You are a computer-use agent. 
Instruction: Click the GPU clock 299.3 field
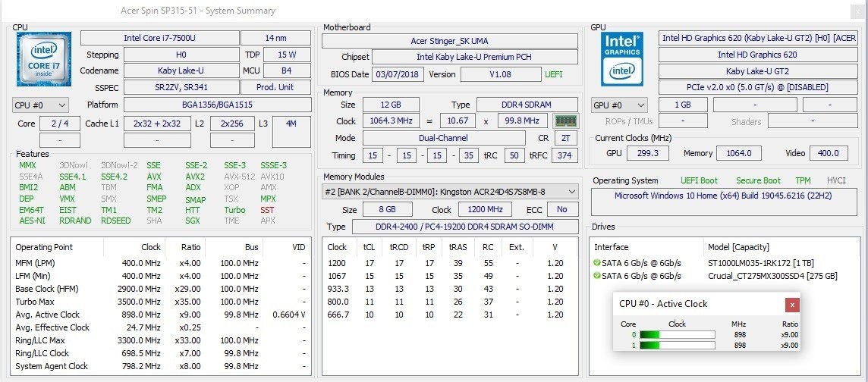(648, 153)
